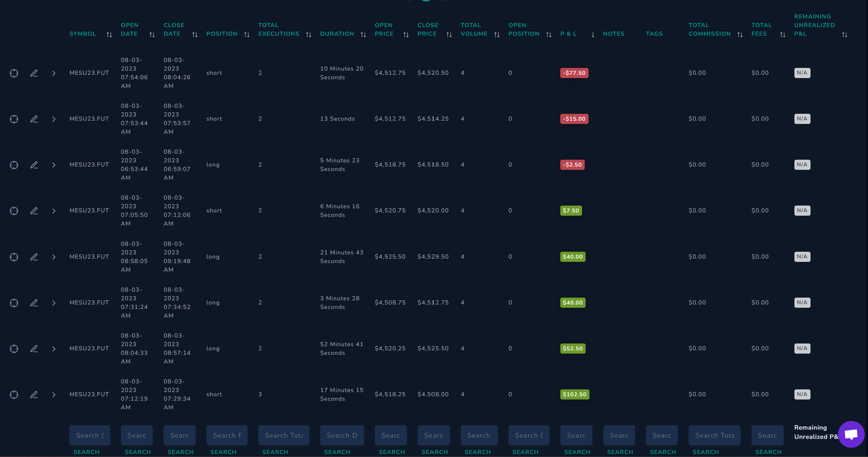Sort by Open Price column

coord(406,34)
